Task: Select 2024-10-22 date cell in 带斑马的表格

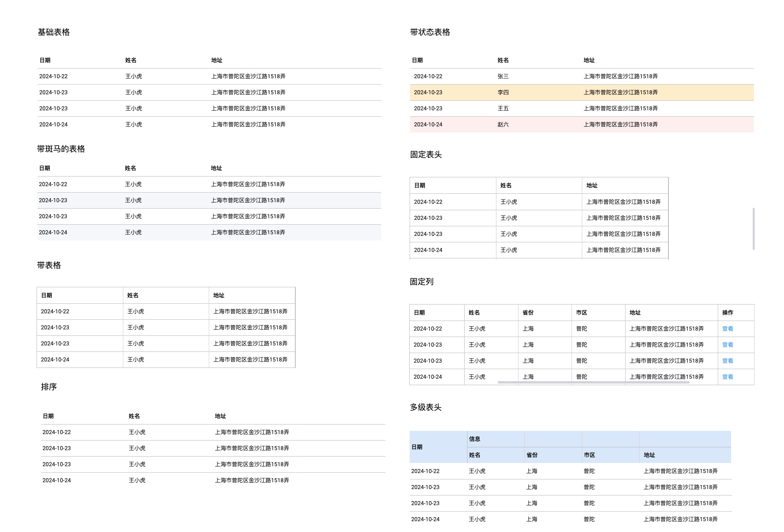Action: (53, 184)
